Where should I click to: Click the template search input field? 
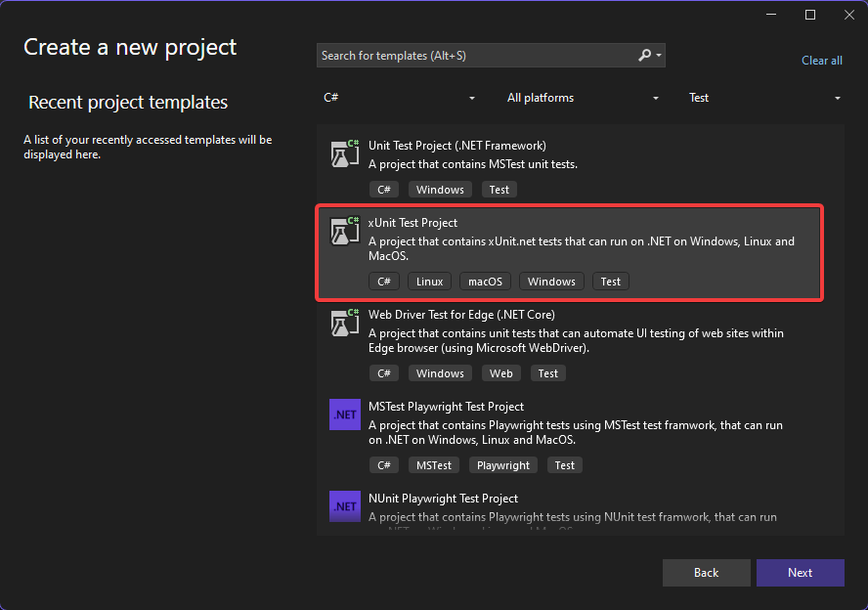click(469, 55)
